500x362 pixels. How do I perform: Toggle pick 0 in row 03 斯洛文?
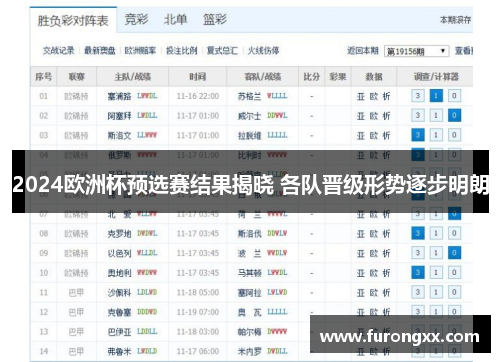(x=454, y=135)
